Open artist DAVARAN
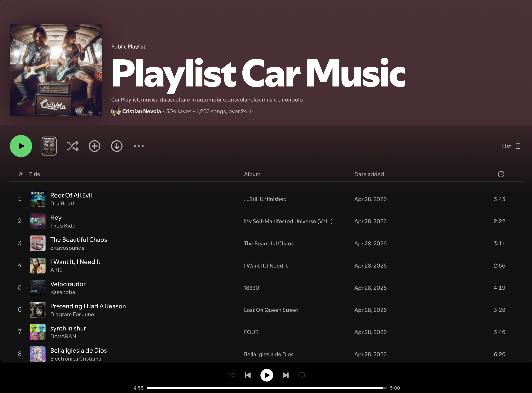532x393 pixels. (63, 336)
